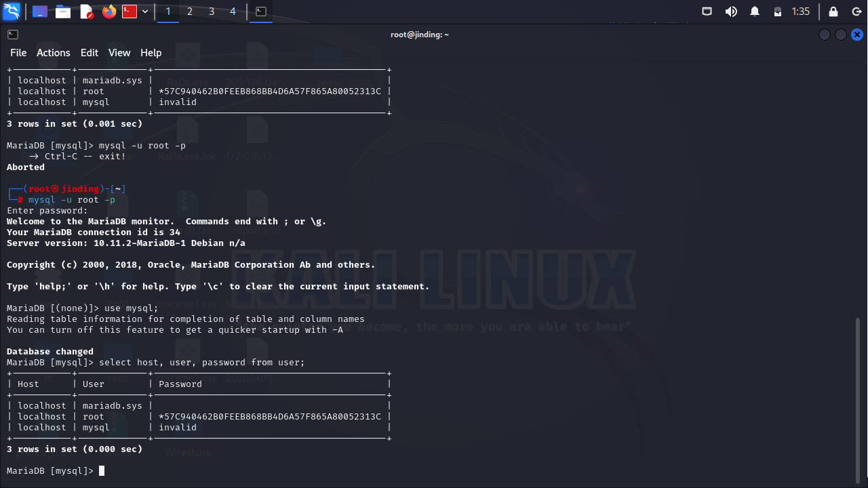Image resolution: width=868 pixels, height=488 pixels.
Task: Click the terminal vertical scrollbar
Action: click(857, 400)
